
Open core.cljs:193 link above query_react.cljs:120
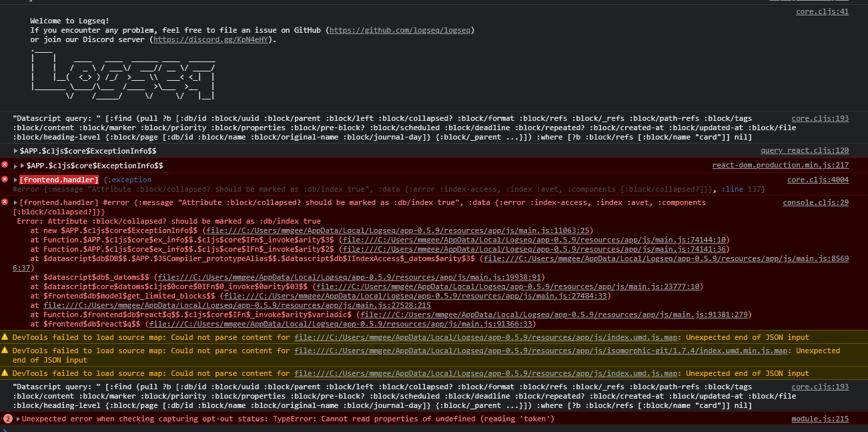point(820,118)
